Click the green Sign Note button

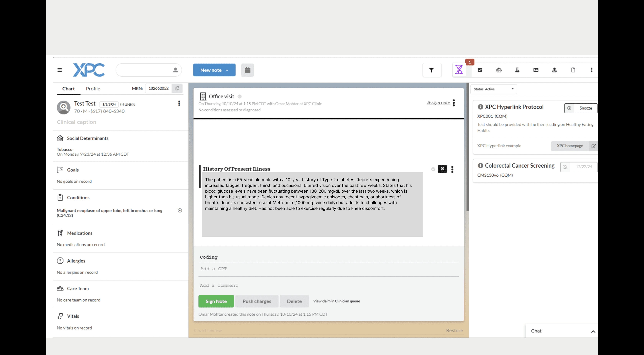click(216, 301)
